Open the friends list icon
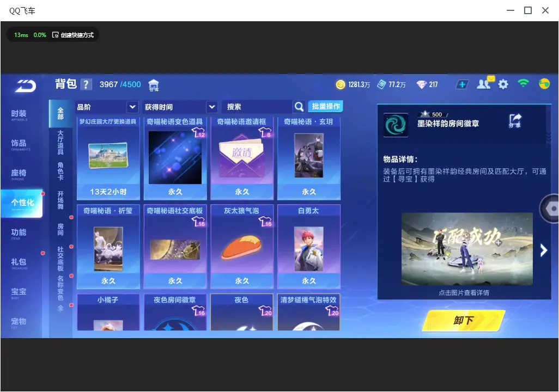The image size is (559, 392). pos(484,84)
